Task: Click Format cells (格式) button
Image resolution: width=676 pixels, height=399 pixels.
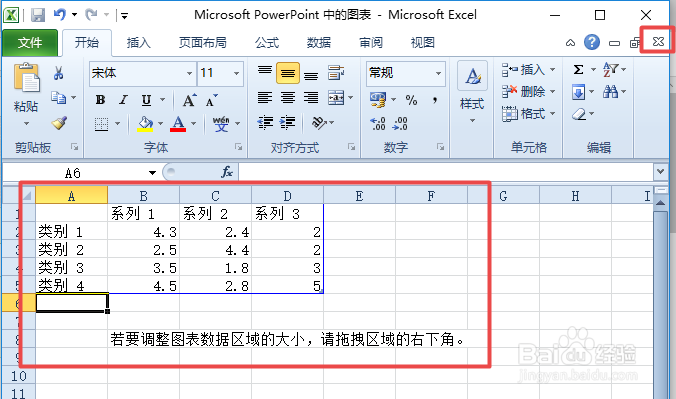Action: (x=528, y=114)
